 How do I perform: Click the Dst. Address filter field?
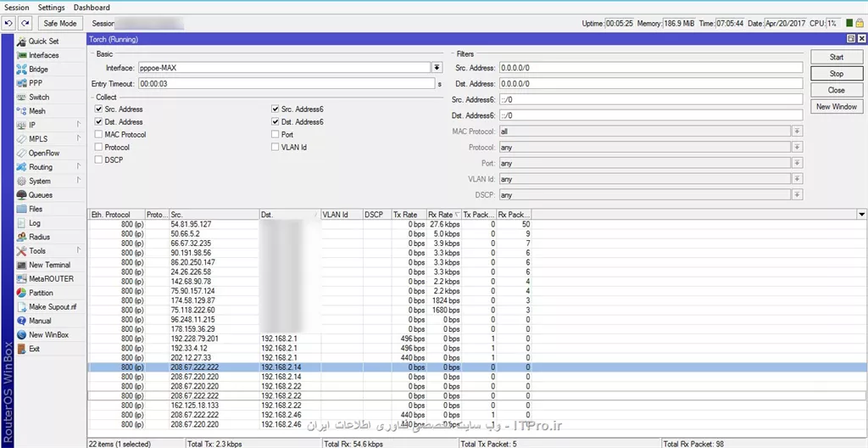[650, 84]
